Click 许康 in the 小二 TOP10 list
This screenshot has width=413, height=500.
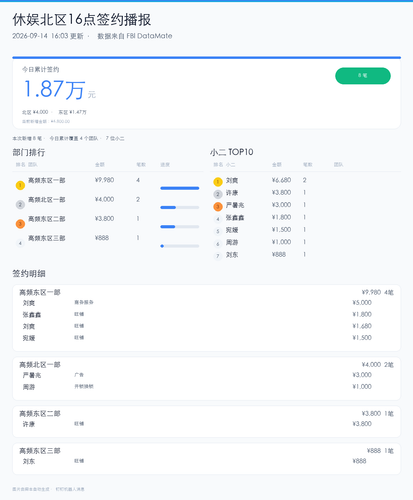click(232, 193)
